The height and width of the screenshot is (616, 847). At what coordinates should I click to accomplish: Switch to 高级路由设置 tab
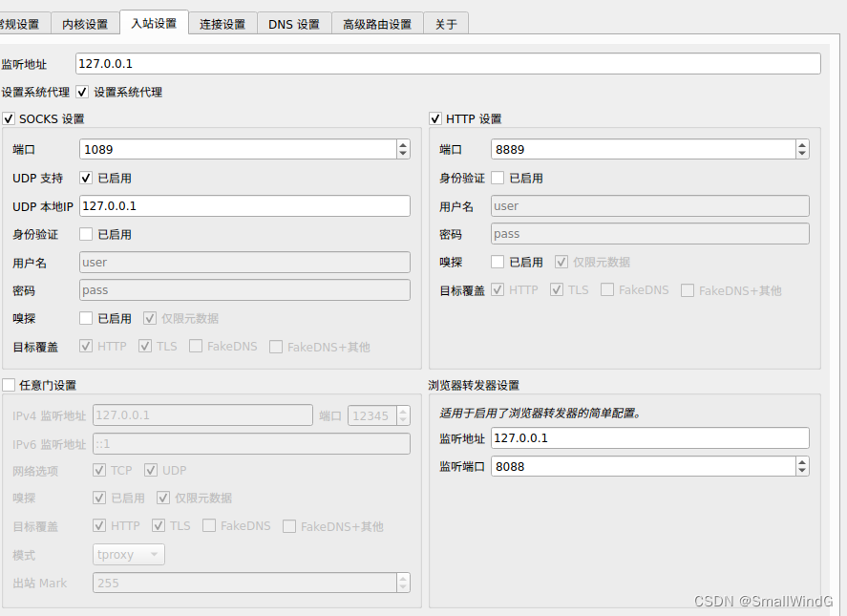[377, 24]
